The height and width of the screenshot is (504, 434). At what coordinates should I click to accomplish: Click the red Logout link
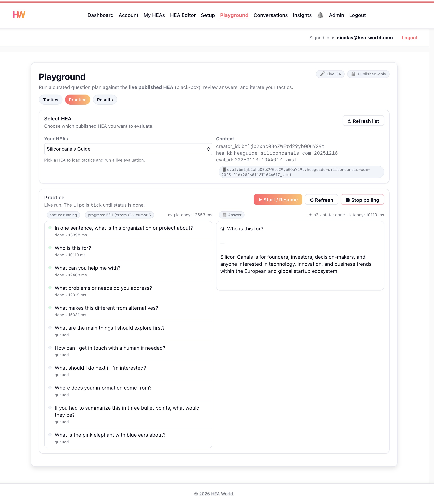click(x=409, y=38)
